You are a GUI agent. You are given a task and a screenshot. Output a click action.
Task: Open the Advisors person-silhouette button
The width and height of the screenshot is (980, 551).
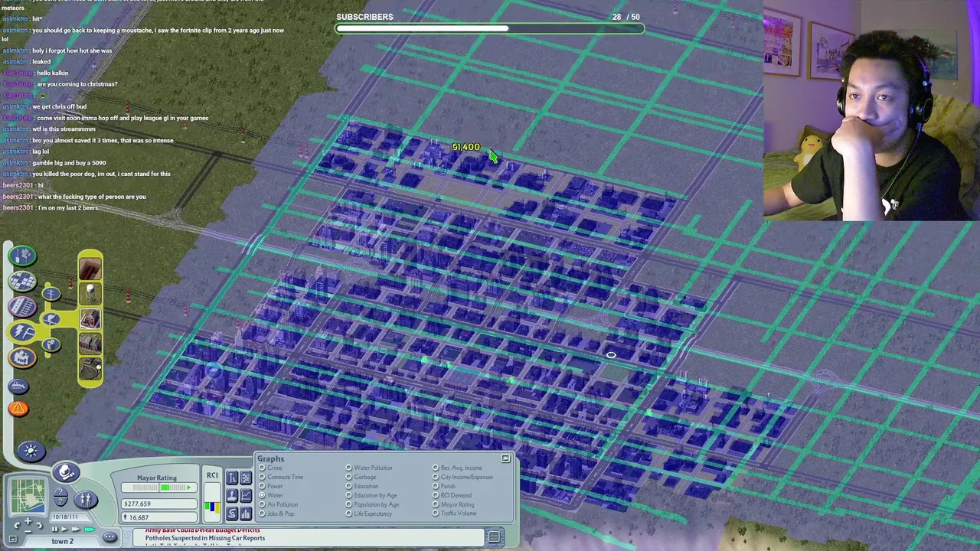pyautogui.click(x=232, y=496)
